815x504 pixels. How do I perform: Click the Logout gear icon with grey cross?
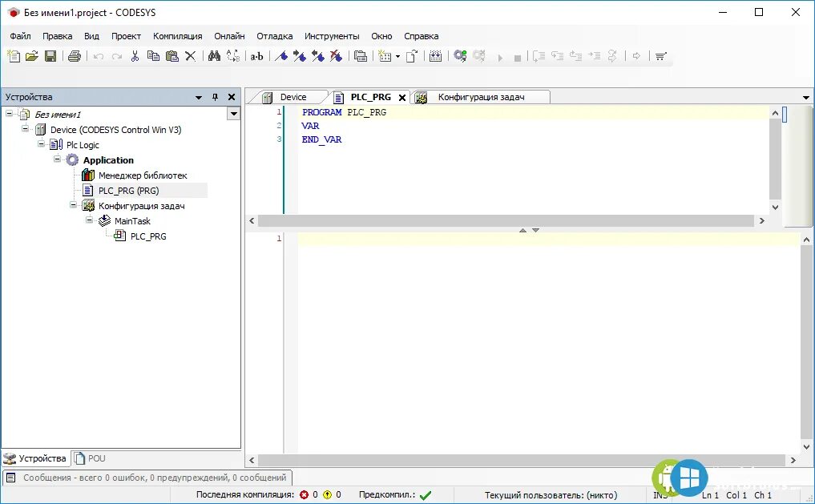pyautogui.click(x=478, y=56)
